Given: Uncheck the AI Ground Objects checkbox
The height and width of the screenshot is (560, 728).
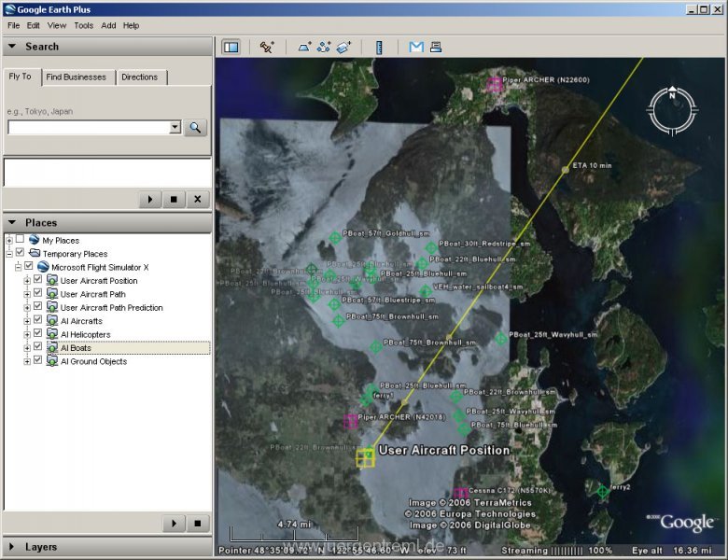Looking at the screenshot, I should tap(38, 360).
